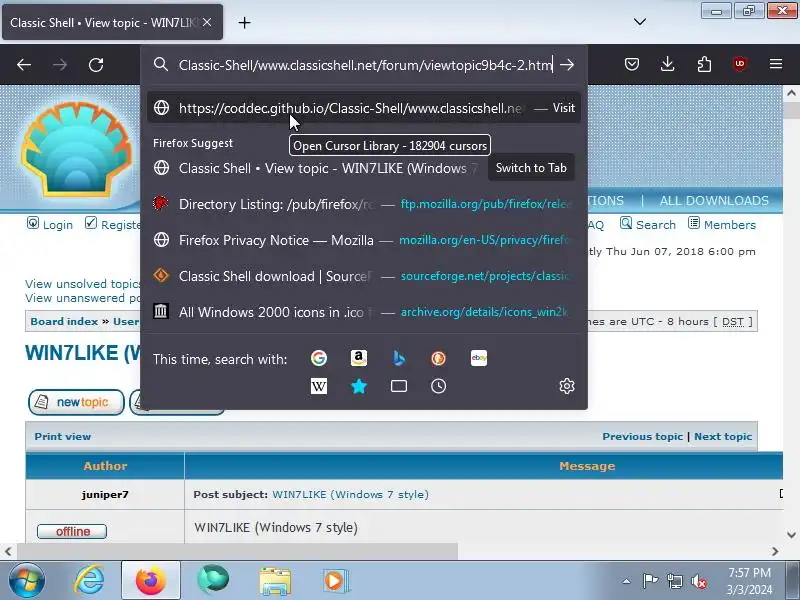The height and width of the screenshot is (600, 800).
Task: Click horizontal scrollbar left arrow
Action: [x=8, y=551]
